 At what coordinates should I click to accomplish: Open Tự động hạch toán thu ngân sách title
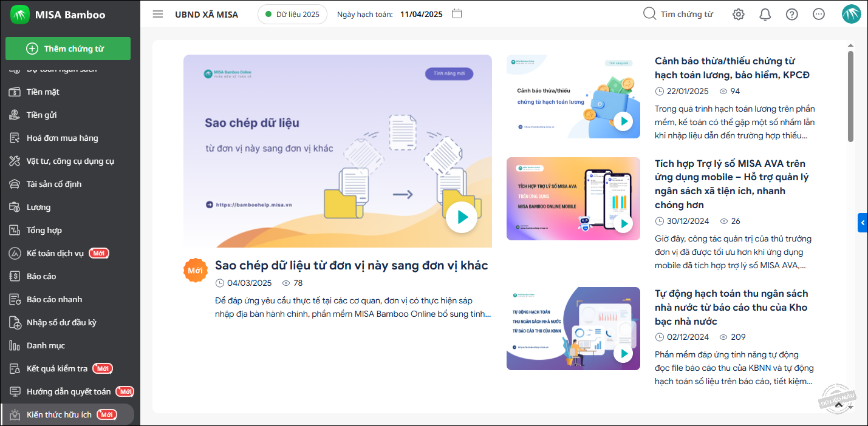click(x=731, y=307)
